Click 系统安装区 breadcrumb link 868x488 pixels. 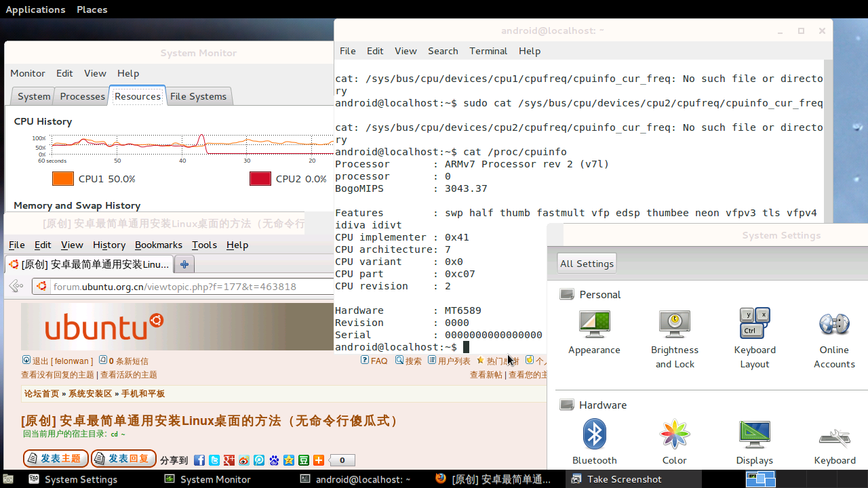coord(90,394)
